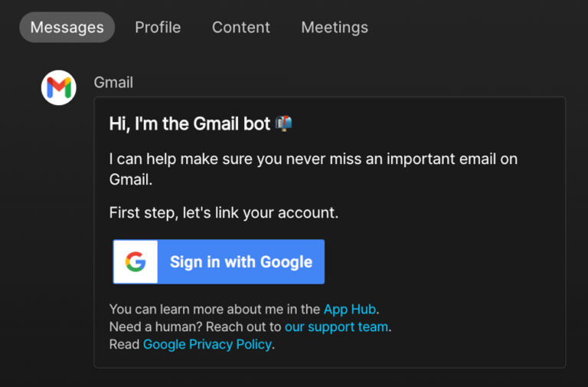Click the never miss an important email paragraph
Screen dimensions: 588x387
(312, 160)
